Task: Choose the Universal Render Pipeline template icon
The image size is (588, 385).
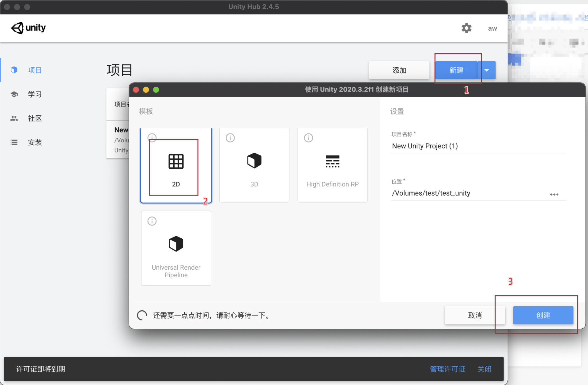Action: pyautogui.click(x=176, y=244)
